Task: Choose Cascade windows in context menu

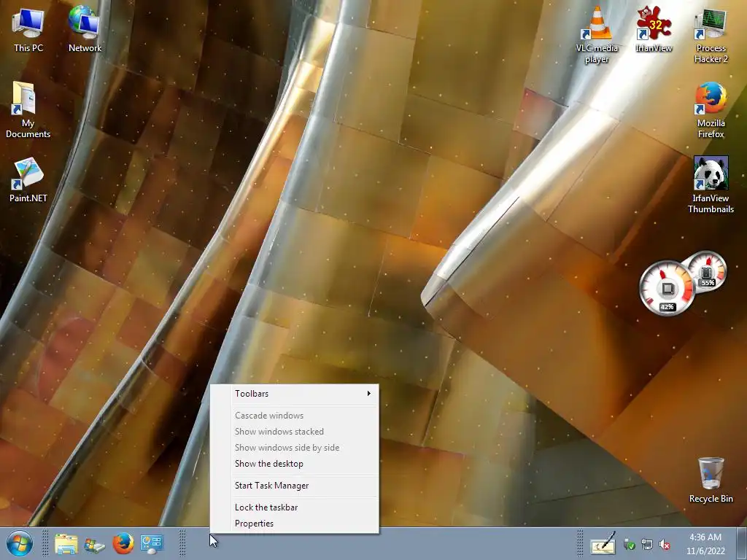Action: coord(295,415)
